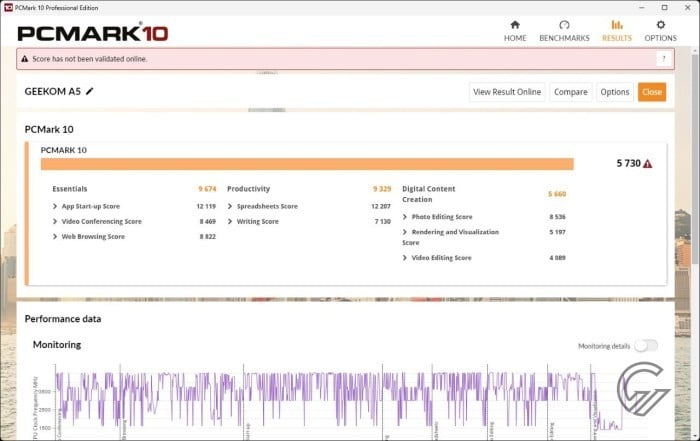Select the Digital Content Creation score 5 660
This screenshot has height=441, width=700.
click(x=557, y=194)
